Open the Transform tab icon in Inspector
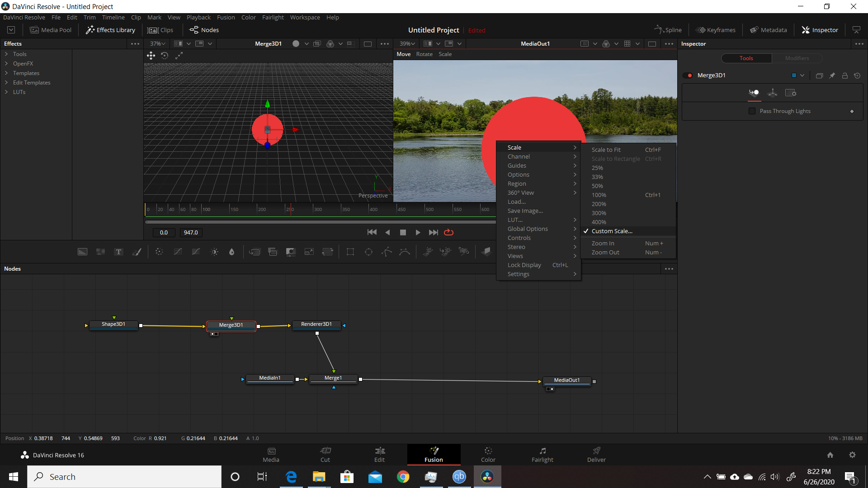 [773, 93]
